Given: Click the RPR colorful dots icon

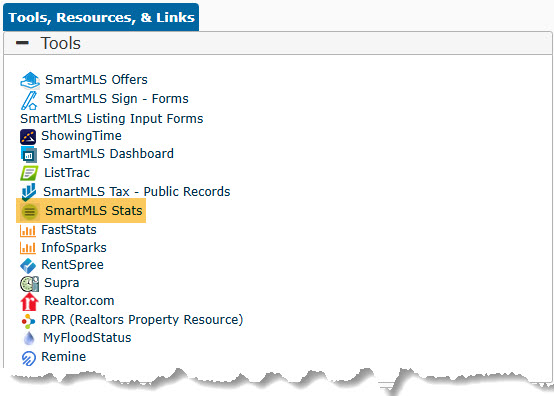Looking at the screenshot, I should coord(28,321).
